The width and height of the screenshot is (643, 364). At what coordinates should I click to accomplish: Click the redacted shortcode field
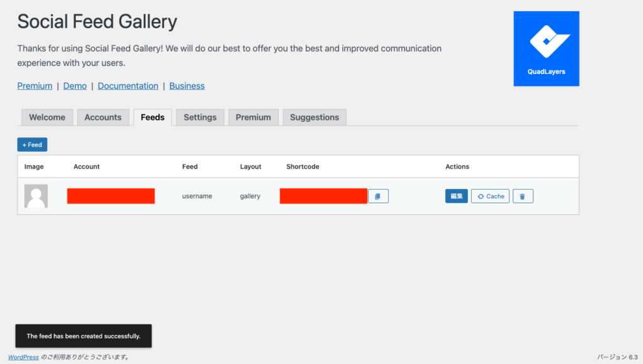click(x=323, y=196)
